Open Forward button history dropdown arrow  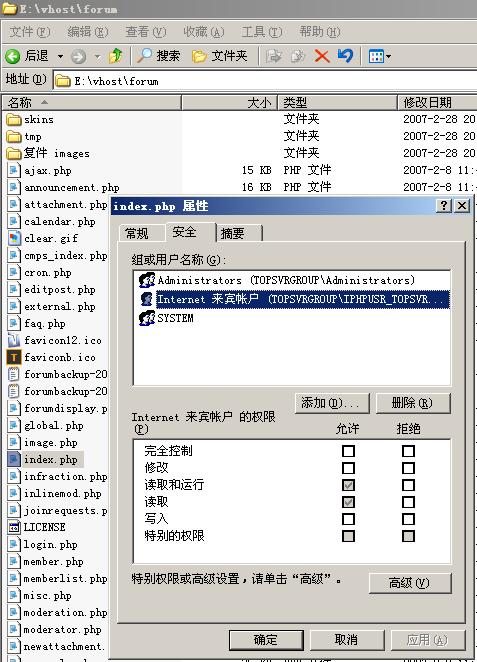(98, 56)
